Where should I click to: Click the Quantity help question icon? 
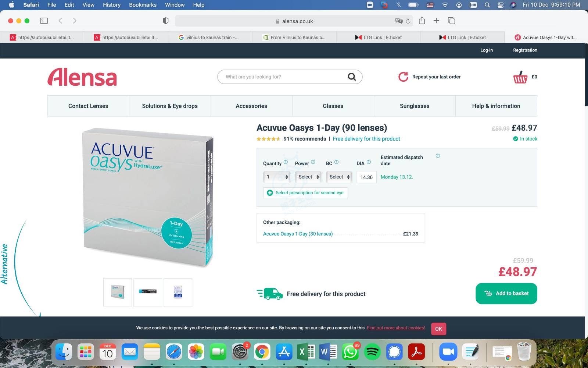286,162
